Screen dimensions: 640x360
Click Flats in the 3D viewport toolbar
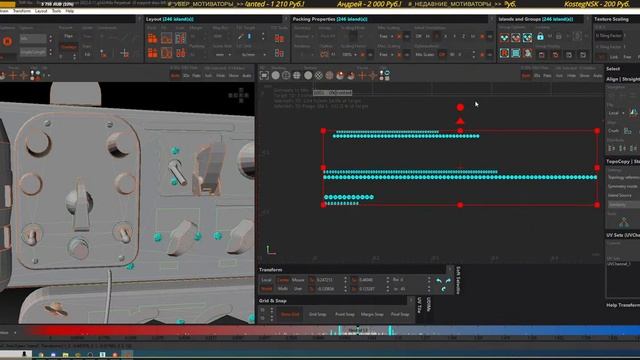(x=196, y=76)
